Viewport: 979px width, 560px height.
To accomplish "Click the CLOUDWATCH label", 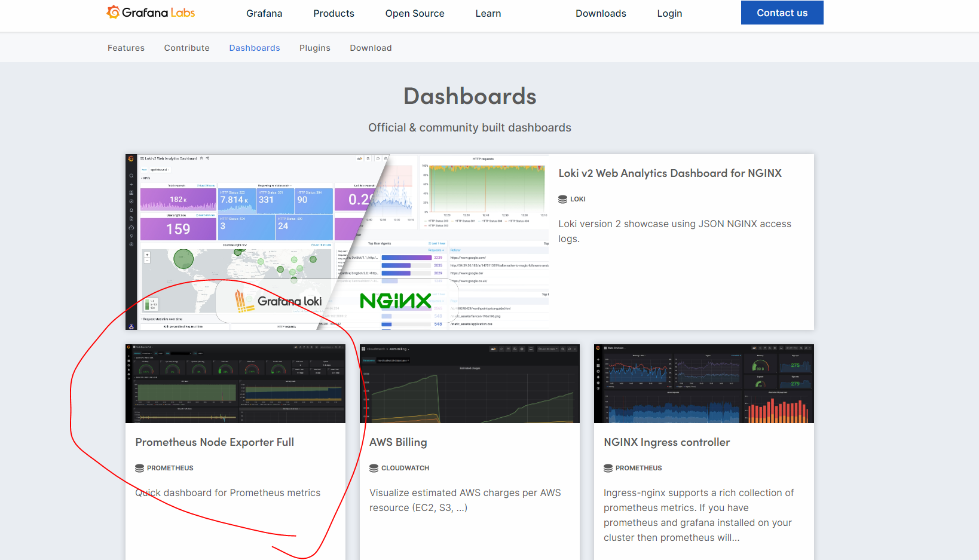I will coord(405,468).
